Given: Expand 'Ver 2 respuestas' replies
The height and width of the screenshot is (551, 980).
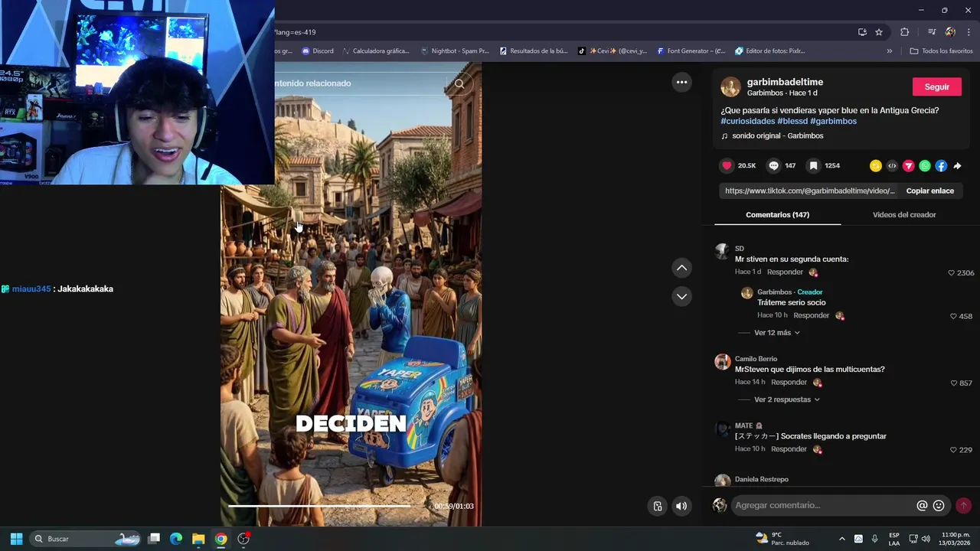Looking at the screenshot, I should click(786, 399).
